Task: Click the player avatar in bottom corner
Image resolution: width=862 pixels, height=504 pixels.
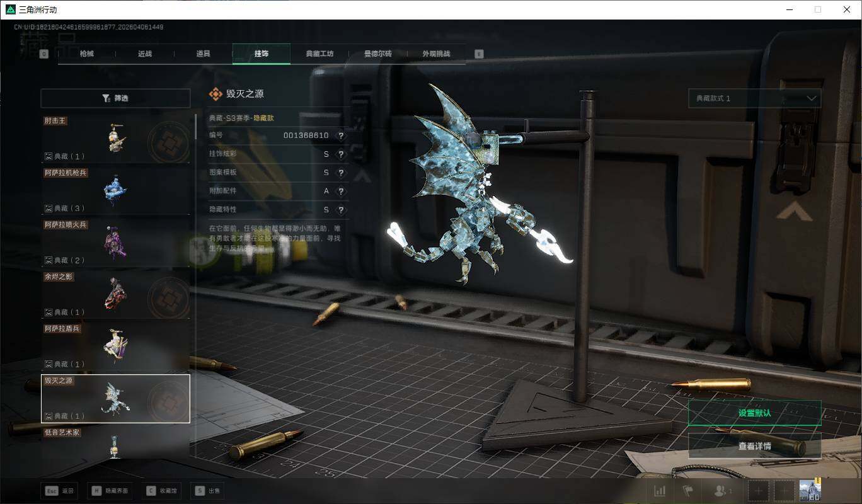Action: pos(810,490)
